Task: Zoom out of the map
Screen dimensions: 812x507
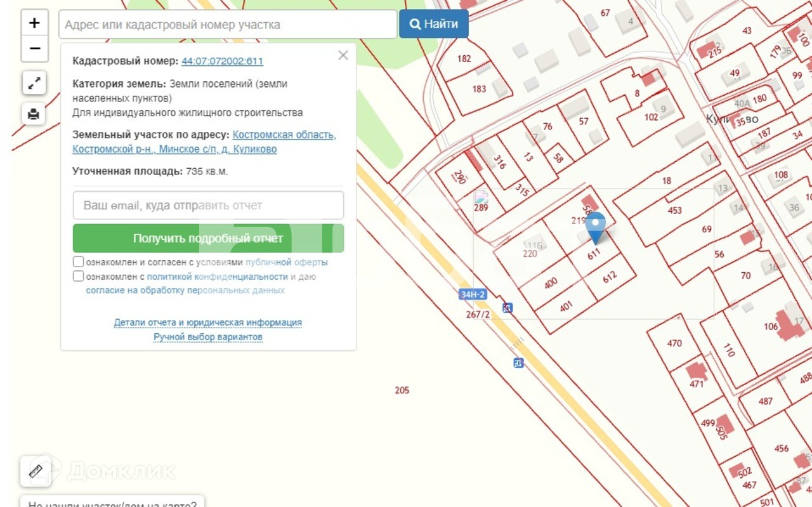Action: (x=34, y=49)
